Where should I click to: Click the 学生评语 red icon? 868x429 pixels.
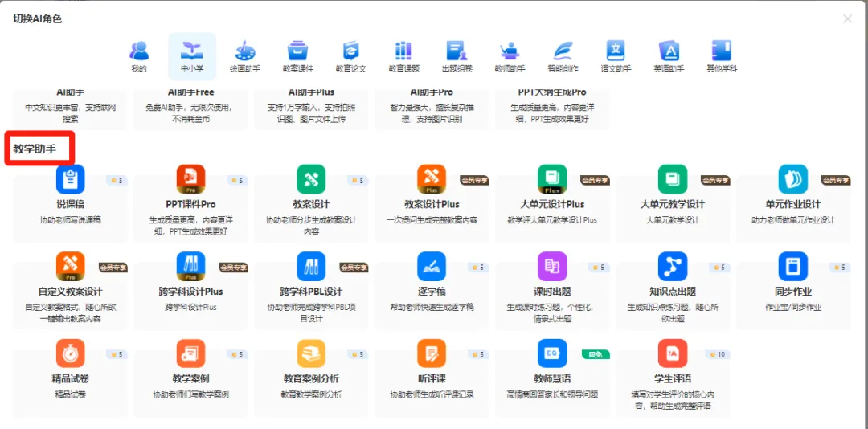pos(673,353)
